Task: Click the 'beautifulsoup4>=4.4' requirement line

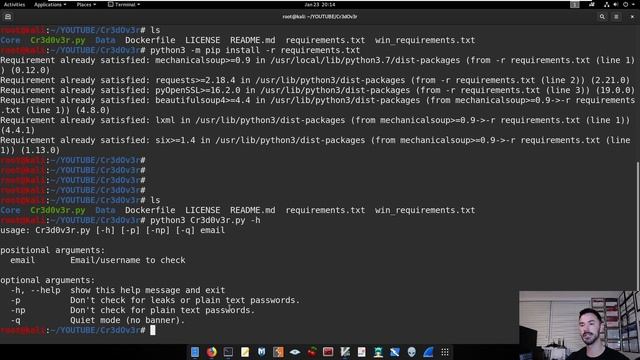Action: click(318, 105)
